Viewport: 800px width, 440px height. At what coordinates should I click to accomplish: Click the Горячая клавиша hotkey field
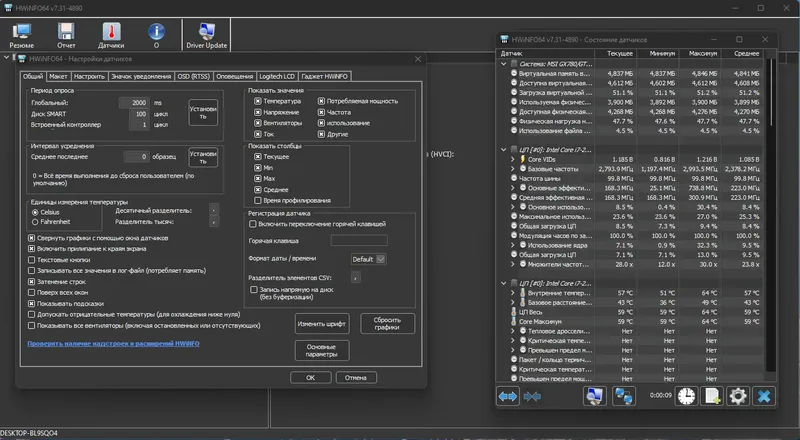coord(359,240)
